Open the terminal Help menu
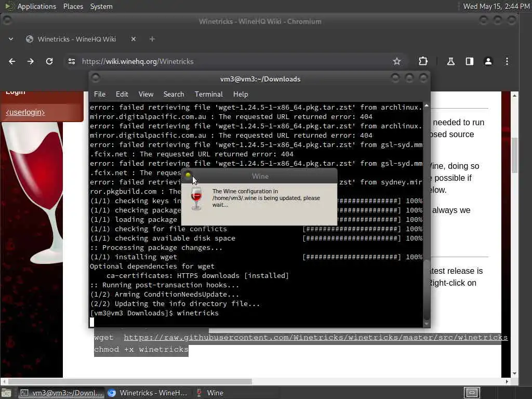Image resolution: width=532 pixels, height=399 pixels. click(x=241, y=95)
